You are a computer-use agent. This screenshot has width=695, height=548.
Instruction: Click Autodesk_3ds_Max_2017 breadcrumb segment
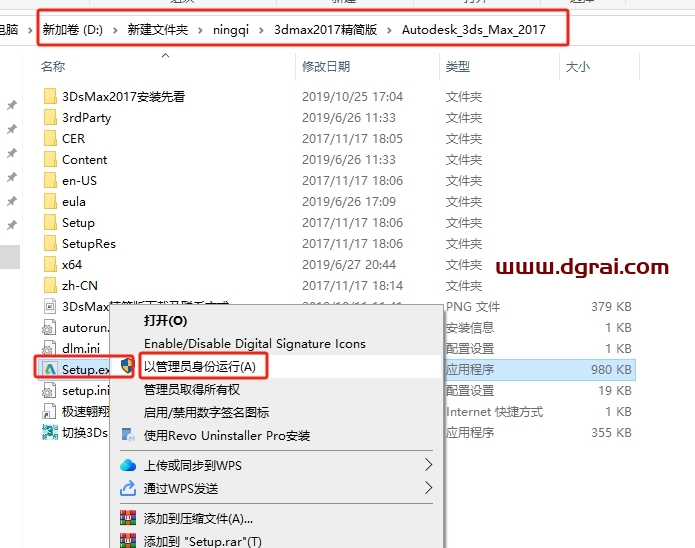[x=473, y=30]
